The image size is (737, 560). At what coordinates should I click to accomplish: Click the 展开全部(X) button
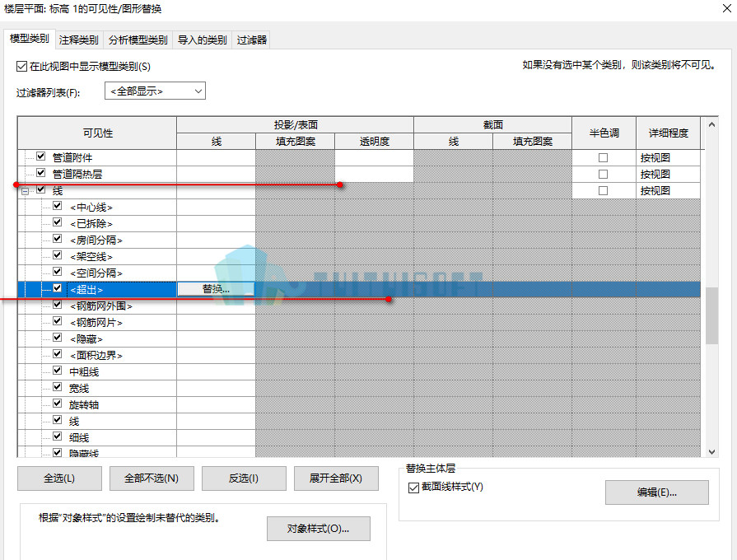(336, 478)
